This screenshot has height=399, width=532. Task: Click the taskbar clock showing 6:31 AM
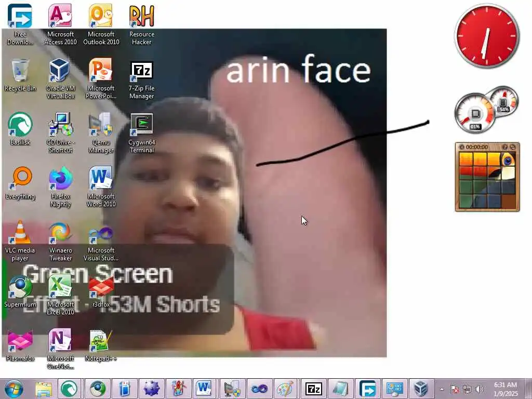[x=506, y=389]
